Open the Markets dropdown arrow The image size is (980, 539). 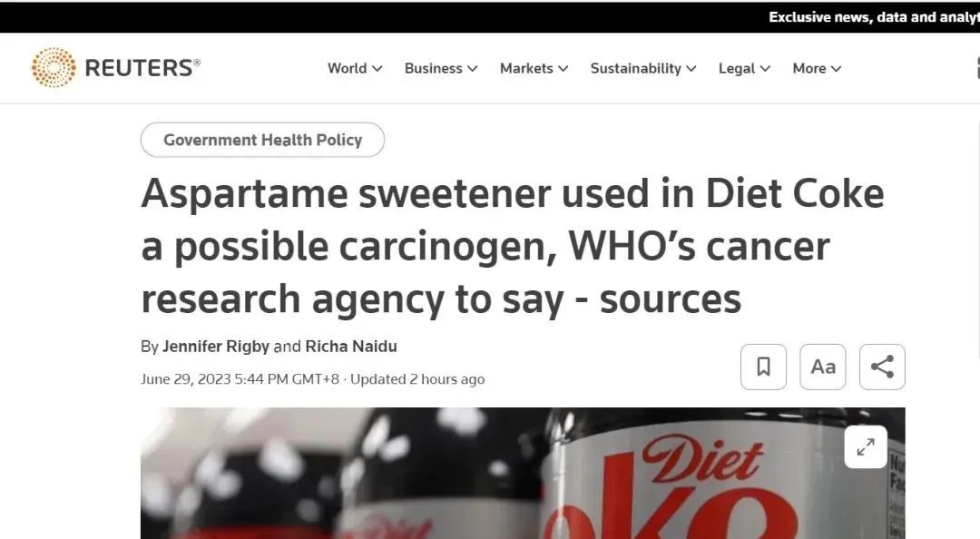click(563, 69)
